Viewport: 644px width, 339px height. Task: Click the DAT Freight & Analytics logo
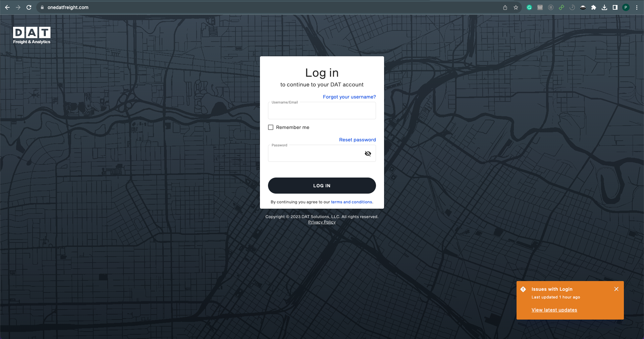pyautogui.click(x=32, y=36)
